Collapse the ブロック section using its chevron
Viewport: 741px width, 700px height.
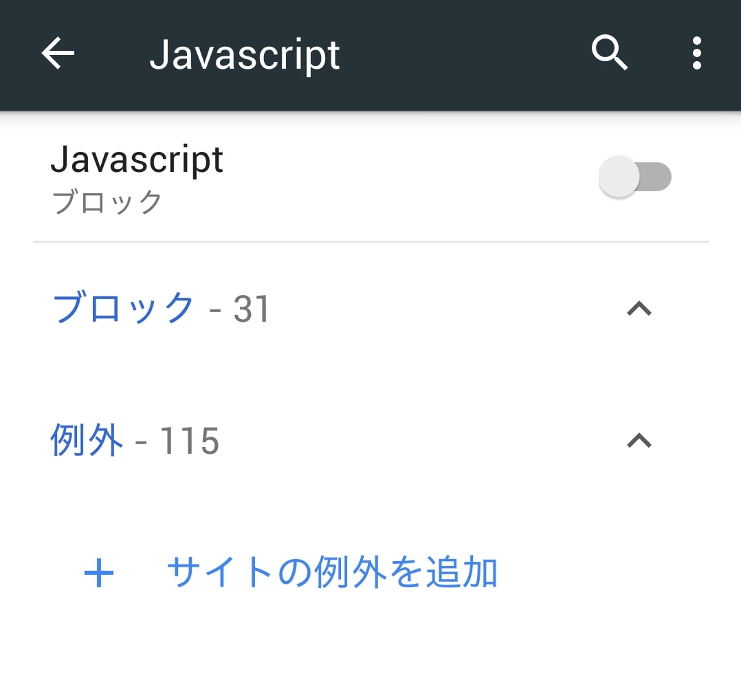tap(639, 309)
